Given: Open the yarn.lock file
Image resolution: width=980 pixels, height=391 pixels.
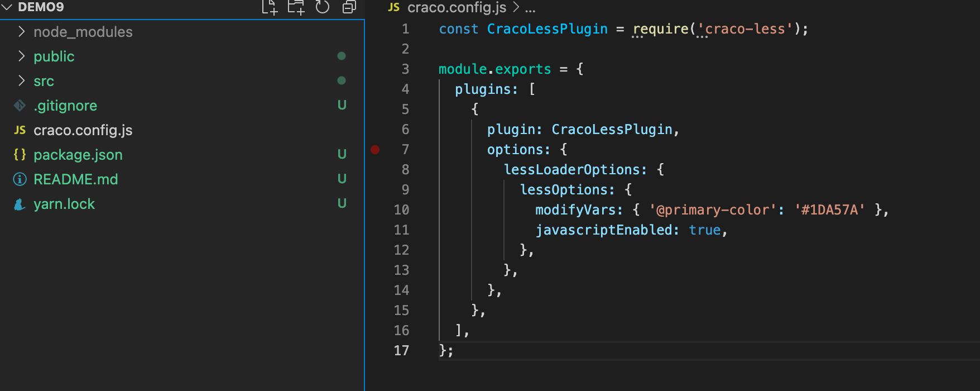Looking at the screenshot, I should pyautogui.click(x=64, y=204).
